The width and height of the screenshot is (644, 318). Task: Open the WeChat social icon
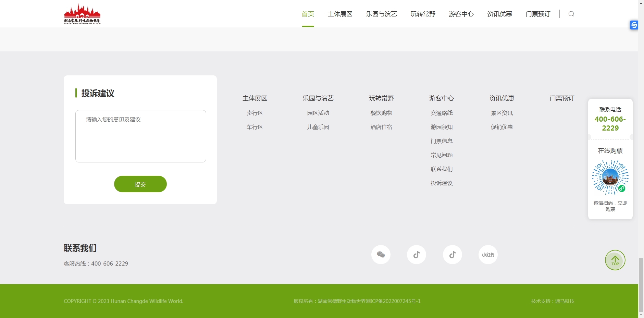pos(381,255)
